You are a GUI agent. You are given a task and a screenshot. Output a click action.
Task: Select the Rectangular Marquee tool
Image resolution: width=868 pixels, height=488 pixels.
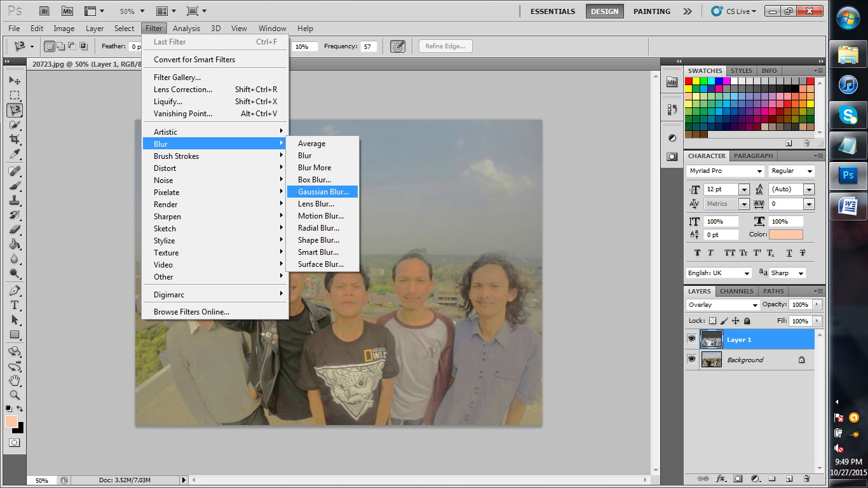14,95
